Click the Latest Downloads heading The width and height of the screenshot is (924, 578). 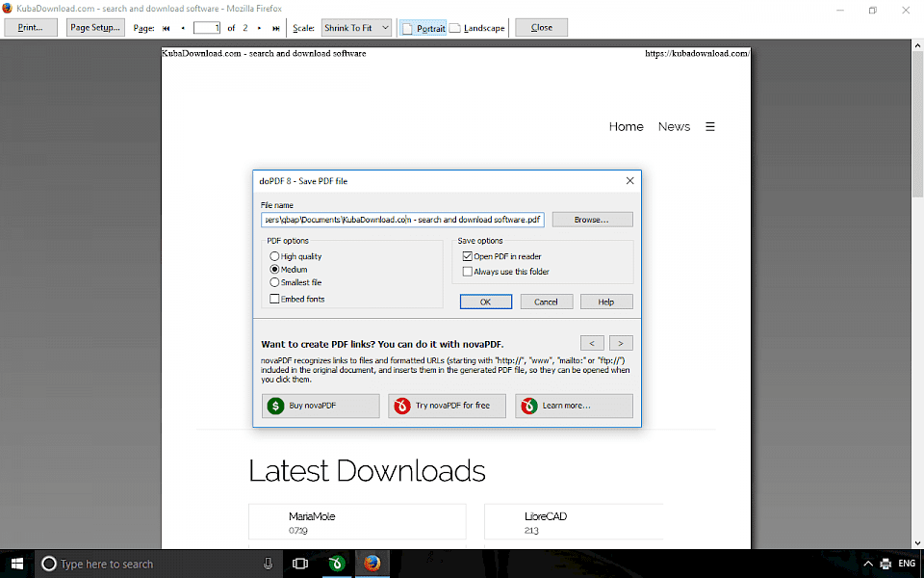(x=367, y=471)
